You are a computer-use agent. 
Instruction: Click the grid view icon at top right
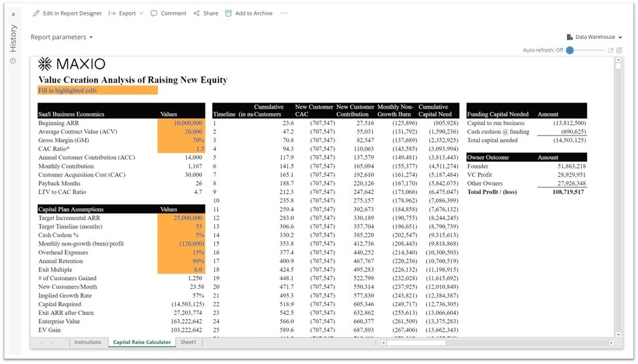619,50
